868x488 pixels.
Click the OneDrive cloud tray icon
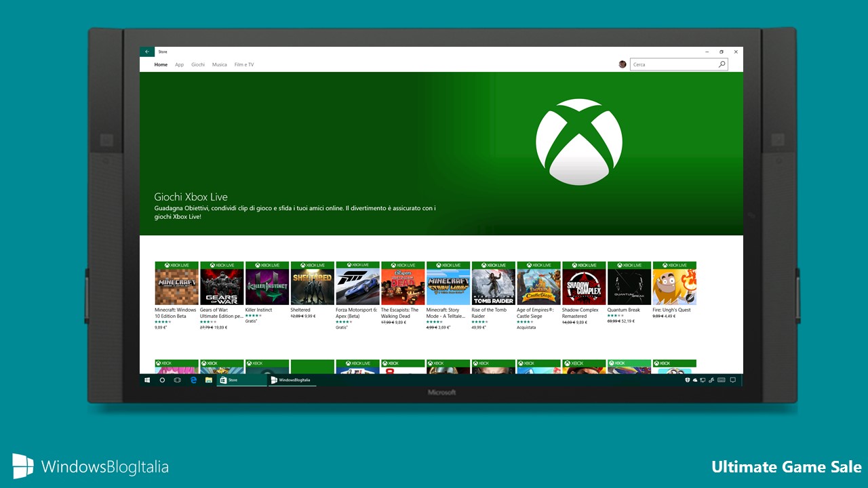[x=695, y=380]
